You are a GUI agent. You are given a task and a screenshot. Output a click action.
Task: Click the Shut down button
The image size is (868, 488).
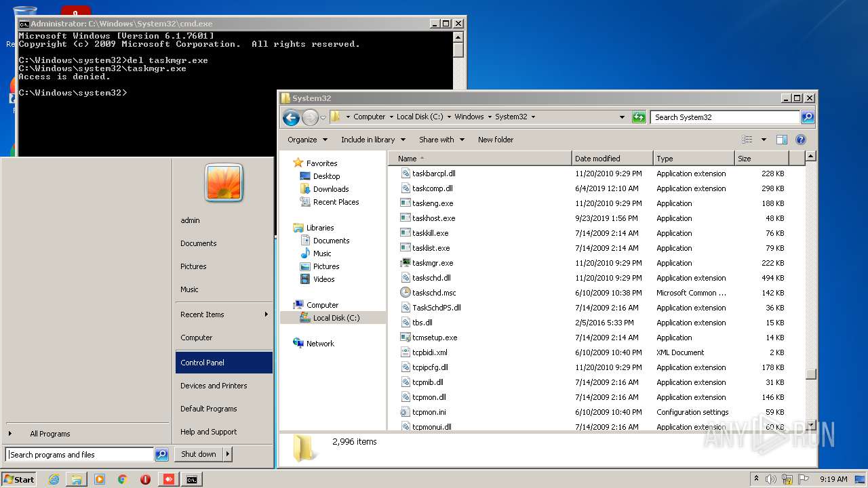click(x=199, y=454)
